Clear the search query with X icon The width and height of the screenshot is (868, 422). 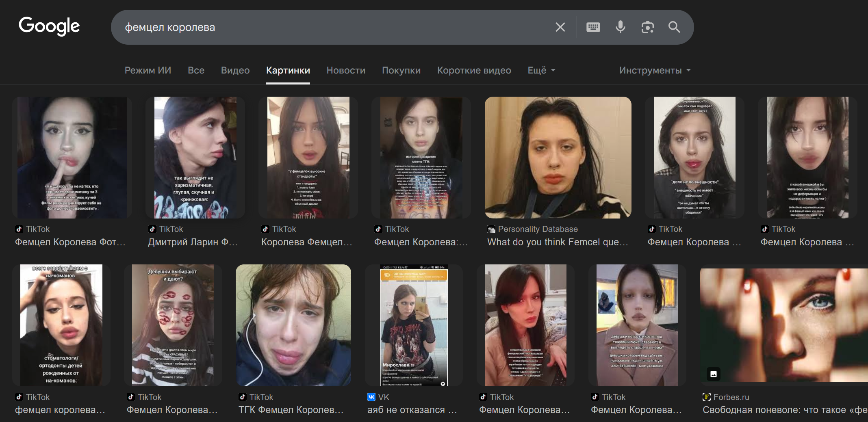tap(560, 27)
